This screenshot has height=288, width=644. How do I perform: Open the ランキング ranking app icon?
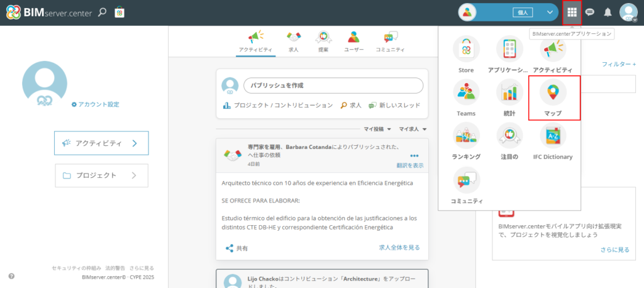point(466,136)
